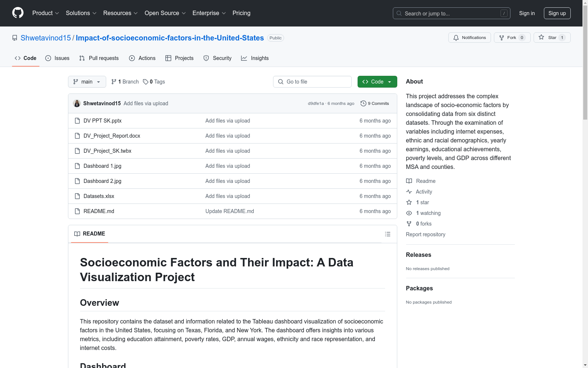Click the fork icon beside 0 forks
The image size is (588, 368).
409,224
